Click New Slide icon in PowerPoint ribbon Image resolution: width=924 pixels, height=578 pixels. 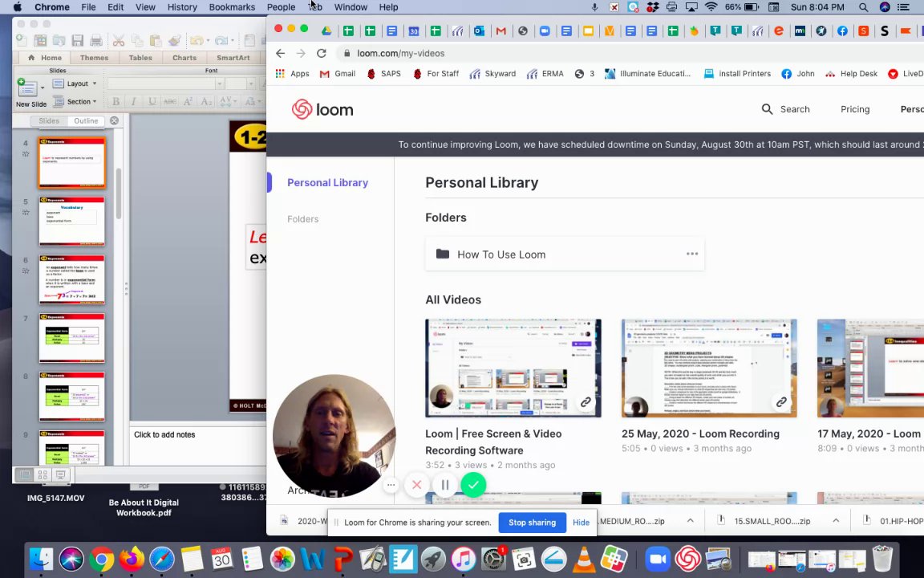click(27, 88)
